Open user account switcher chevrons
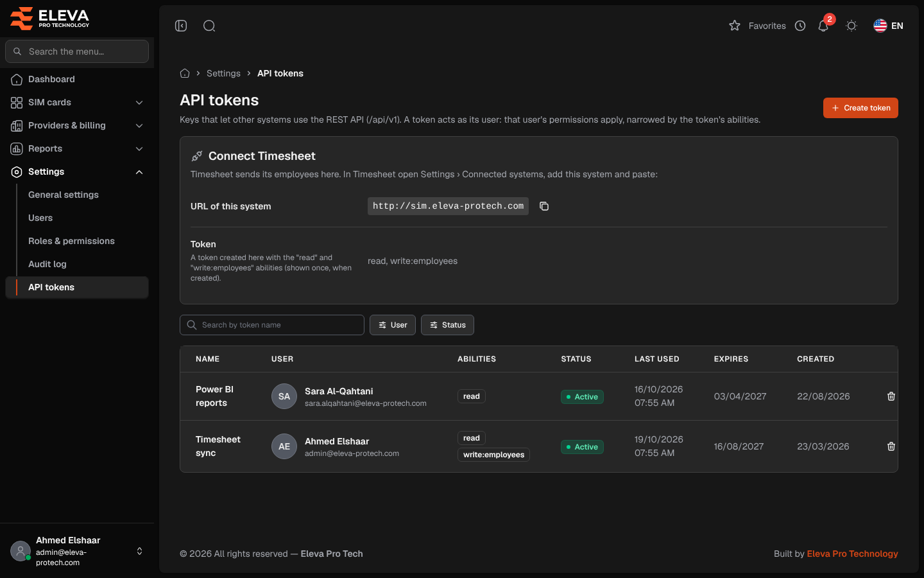 coord(139,551)
